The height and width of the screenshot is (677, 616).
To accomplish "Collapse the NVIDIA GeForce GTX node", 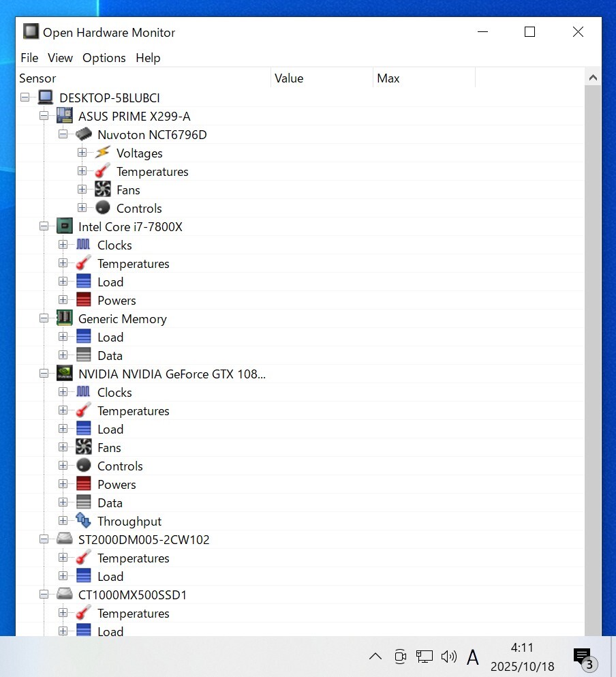I will 44,374.
